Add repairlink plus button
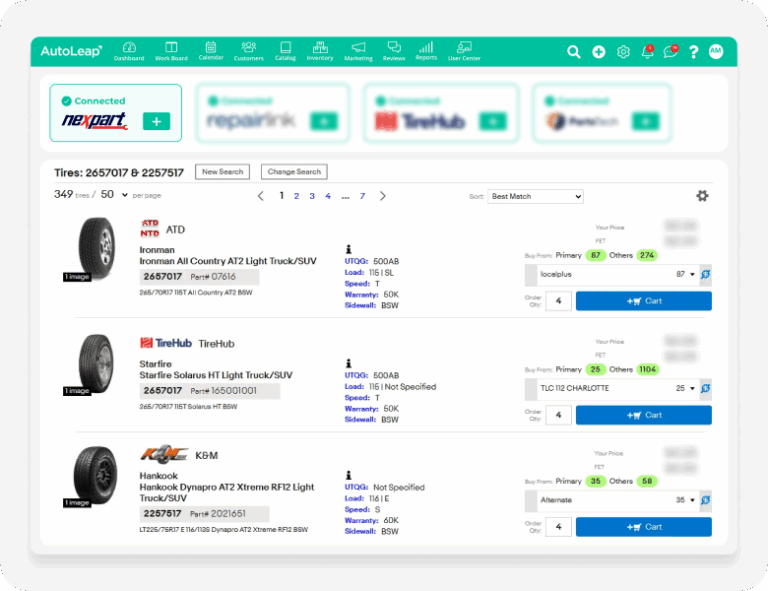This screenshot has height=591, width=768. click(324, 121)
